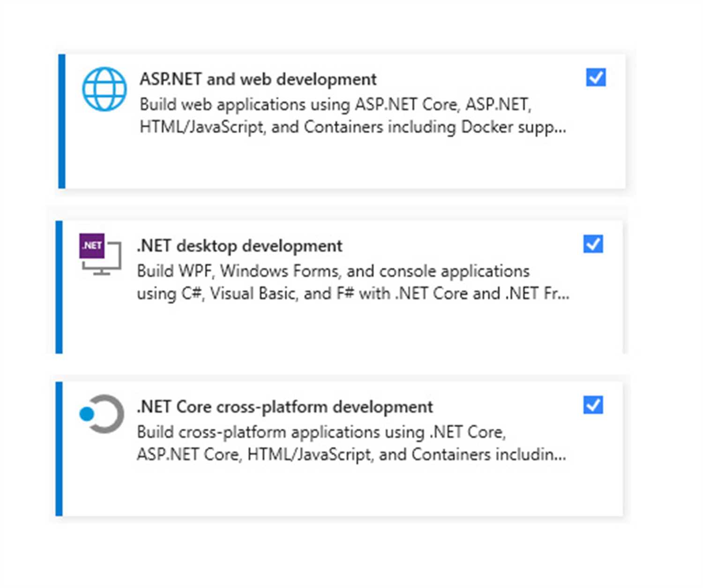The width and height of the screenshot is (703, 588).
Task: Click the .NET Core circular logo icon
Action: pyautogui.click(x=102, y=414)
